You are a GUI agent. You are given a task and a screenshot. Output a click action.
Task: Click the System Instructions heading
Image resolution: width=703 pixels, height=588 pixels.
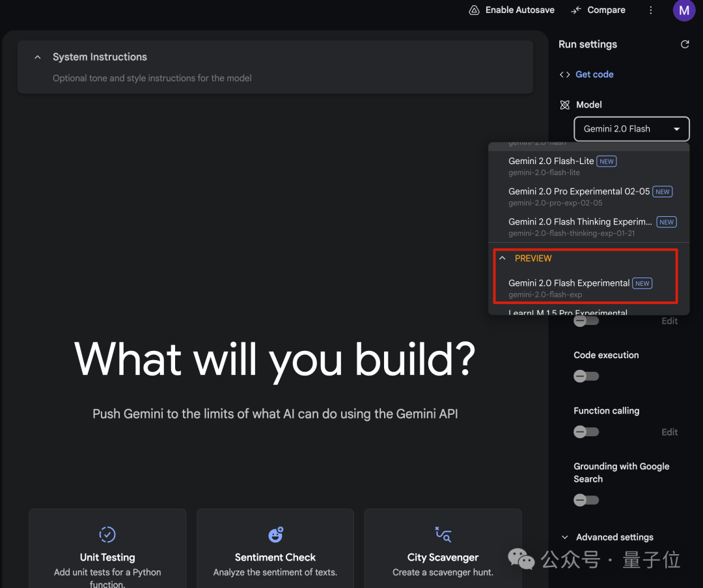[100, 57]
